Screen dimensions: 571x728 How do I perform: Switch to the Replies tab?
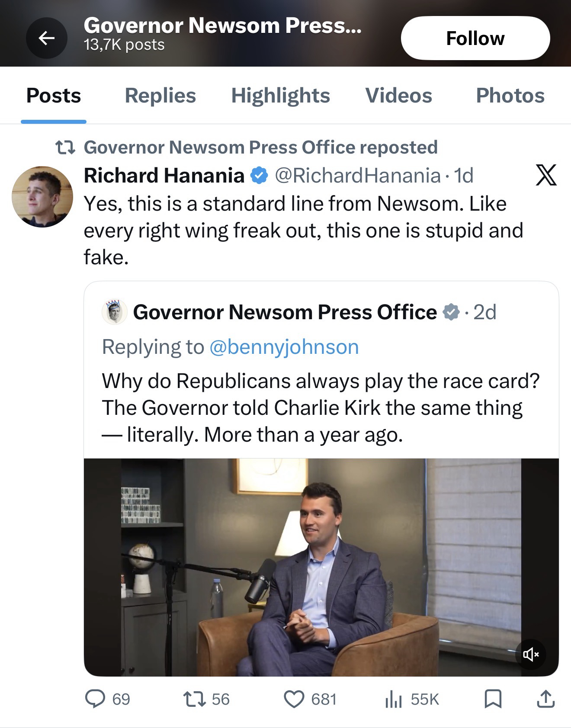160,96
